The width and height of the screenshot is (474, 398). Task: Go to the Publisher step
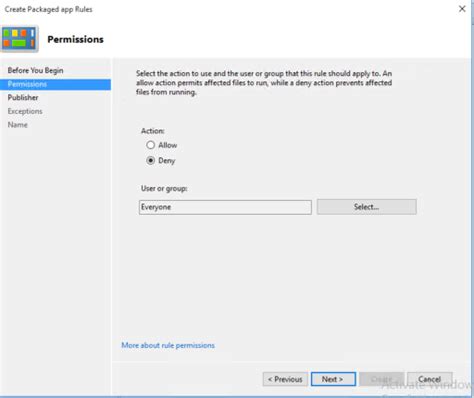pos(23,98)
